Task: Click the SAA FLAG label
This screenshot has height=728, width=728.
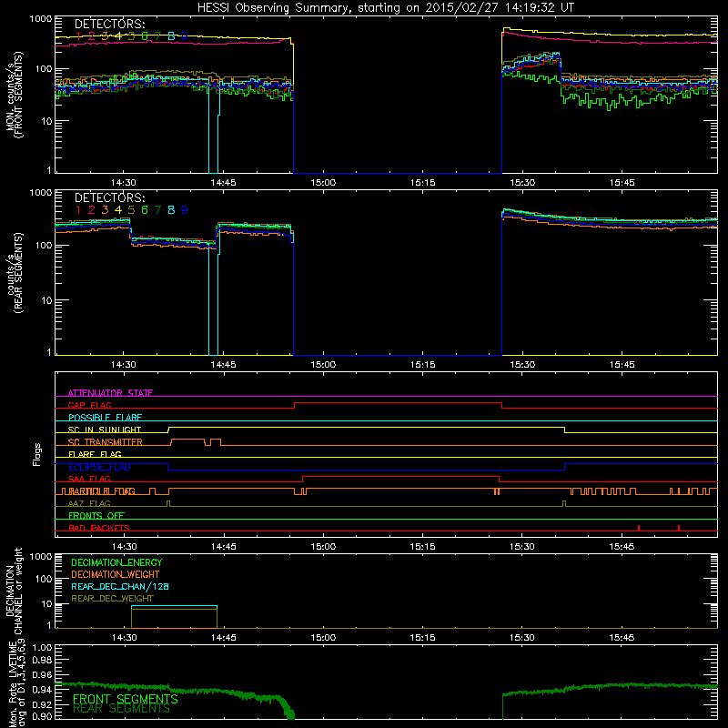Action: pyautogui.click(x=89, y=479)
